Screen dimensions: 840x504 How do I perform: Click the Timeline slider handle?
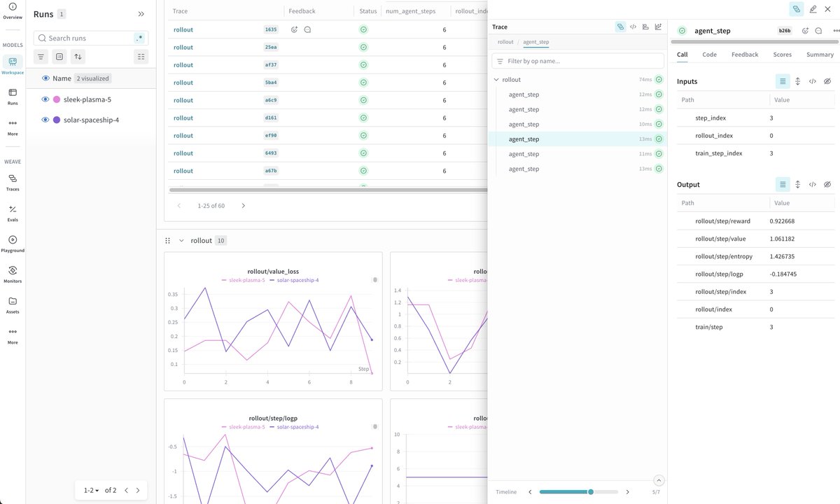[x=591, y=492]
